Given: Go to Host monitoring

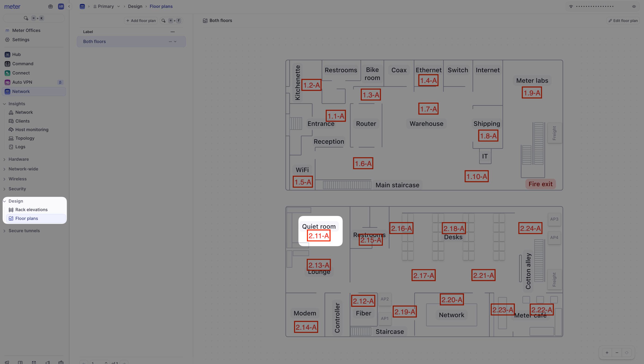Looking at the screenshot, I should [x=32, y=130].
